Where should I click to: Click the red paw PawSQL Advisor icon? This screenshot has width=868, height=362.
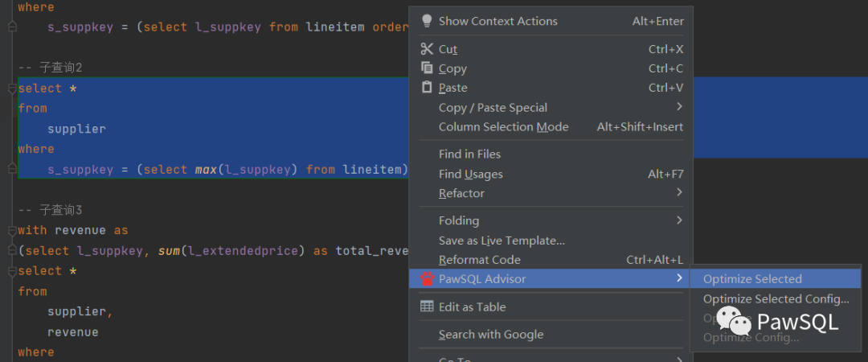pos(427,279)
